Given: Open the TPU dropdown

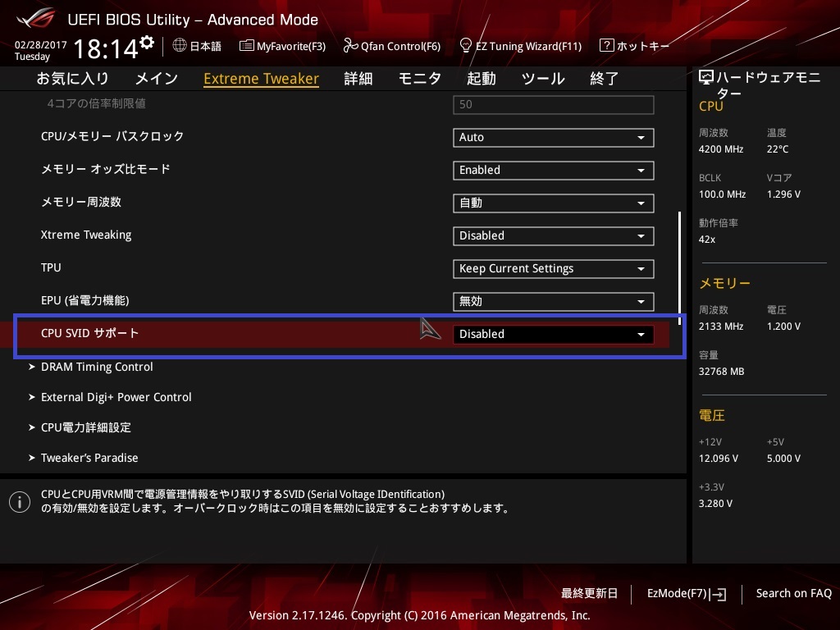Looking at the screenshot, I should (x=554, y=269).
